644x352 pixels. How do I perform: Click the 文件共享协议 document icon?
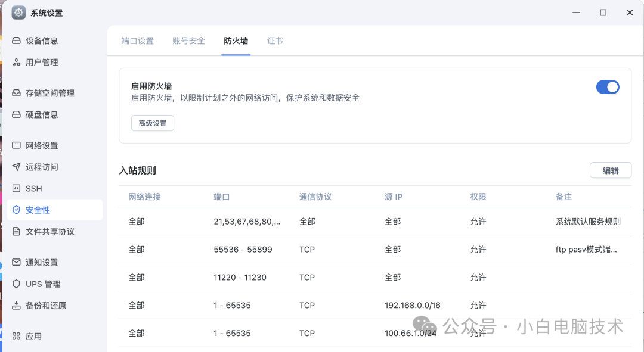click(17, 231)
